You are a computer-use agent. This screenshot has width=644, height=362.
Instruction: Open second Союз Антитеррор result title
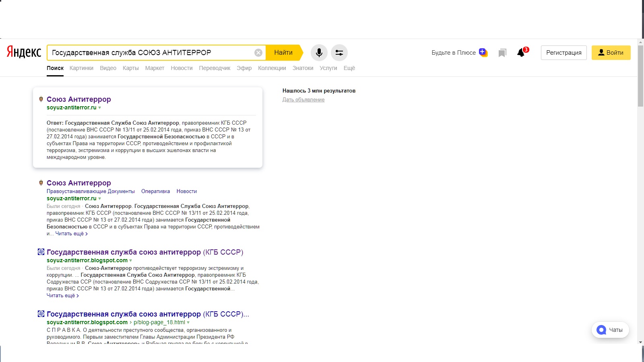point(79,183)
